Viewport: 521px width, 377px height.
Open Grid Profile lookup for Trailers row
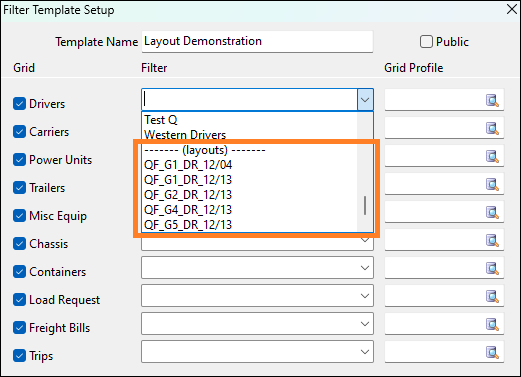point(492,184)
